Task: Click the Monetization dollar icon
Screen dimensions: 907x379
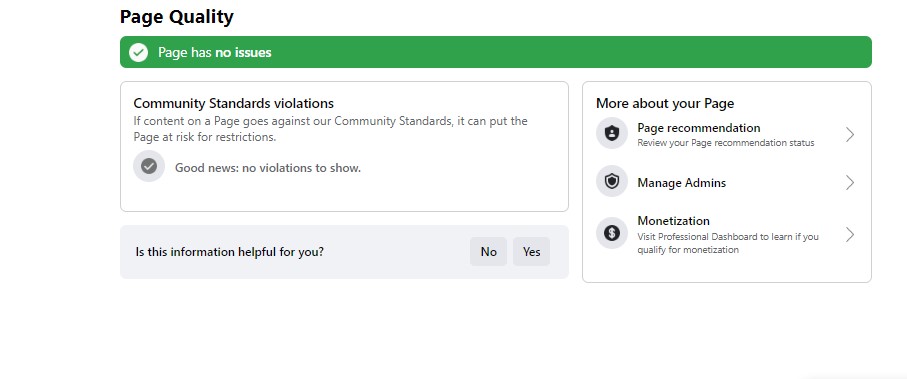Action: [611, 233]
